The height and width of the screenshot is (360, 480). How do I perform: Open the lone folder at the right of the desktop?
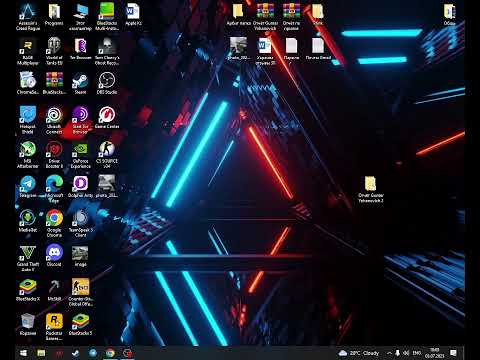pos(371,189)
